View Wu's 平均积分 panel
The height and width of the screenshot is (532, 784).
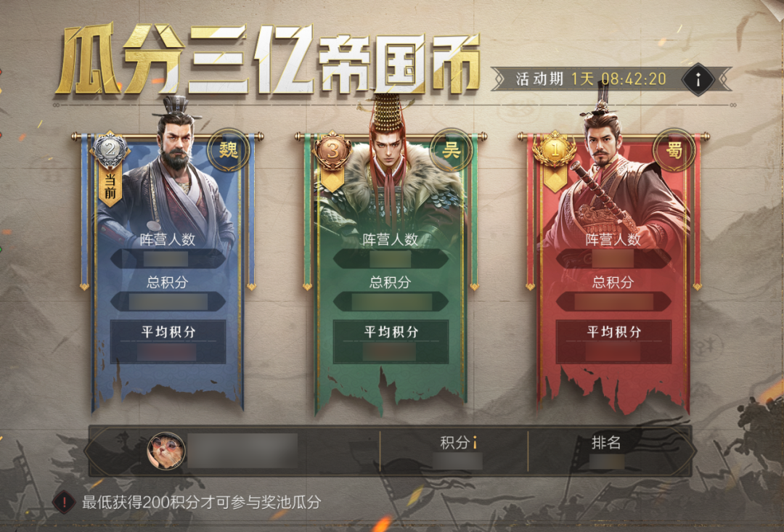pyautogui.click(x=391, y=342)
